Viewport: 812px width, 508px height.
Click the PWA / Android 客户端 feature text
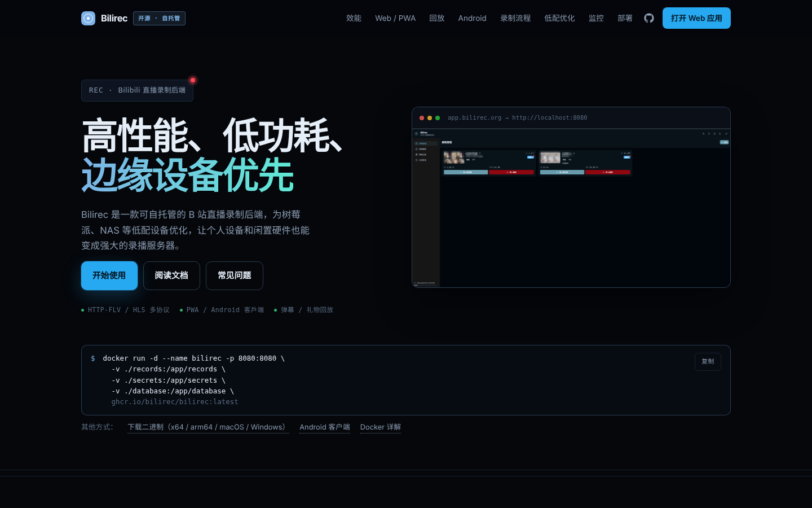point(225,310)
